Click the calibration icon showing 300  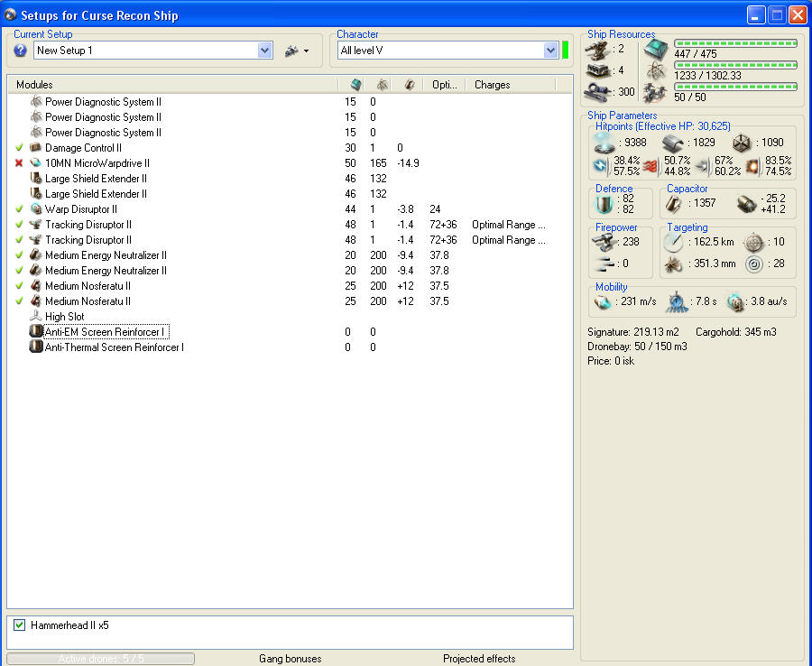pyautogui.click(x=597, y=92)
